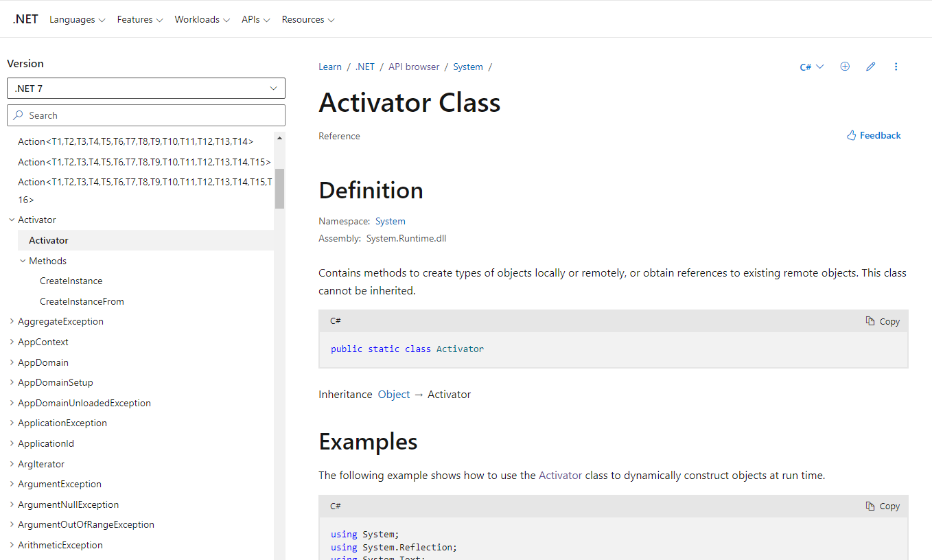
Task: Click the edit pencil icon
Action: [871, 67]
